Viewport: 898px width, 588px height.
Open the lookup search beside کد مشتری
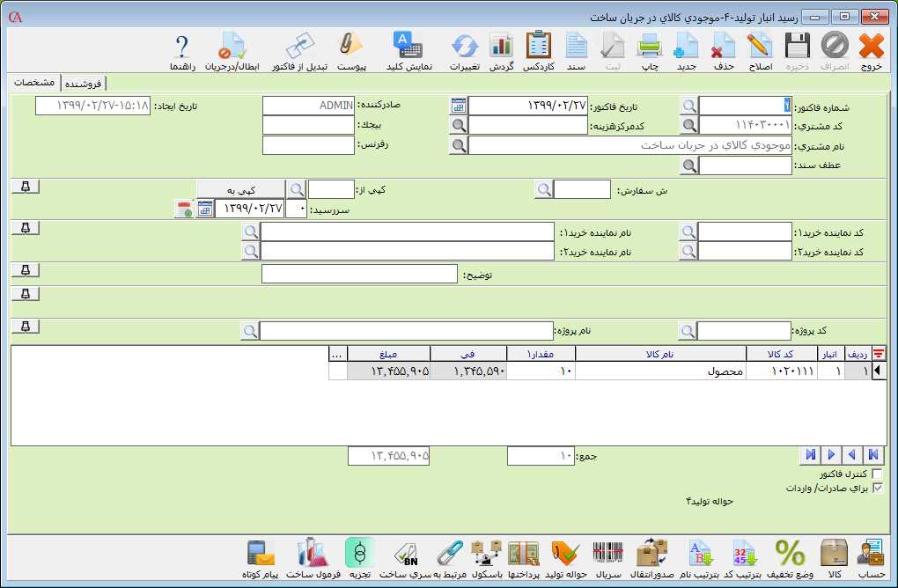688,125
